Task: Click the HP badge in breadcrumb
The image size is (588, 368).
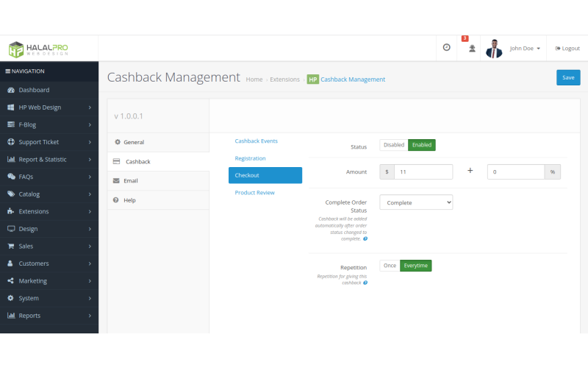Action: [x=313, y=79]
